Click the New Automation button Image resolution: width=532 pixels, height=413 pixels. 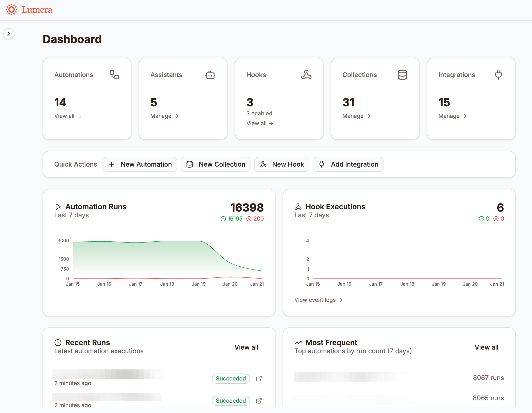click(x=140, y=164)
